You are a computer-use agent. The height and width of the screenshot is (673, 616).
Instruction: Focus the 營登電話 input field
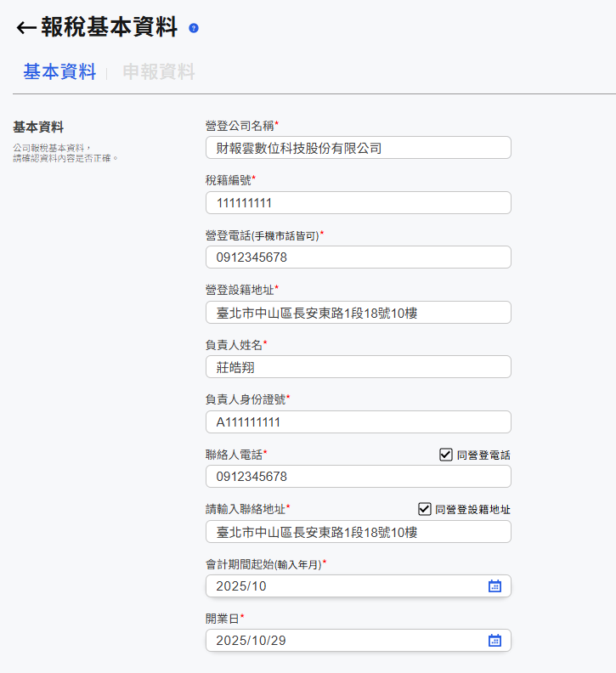coord(358,257)
